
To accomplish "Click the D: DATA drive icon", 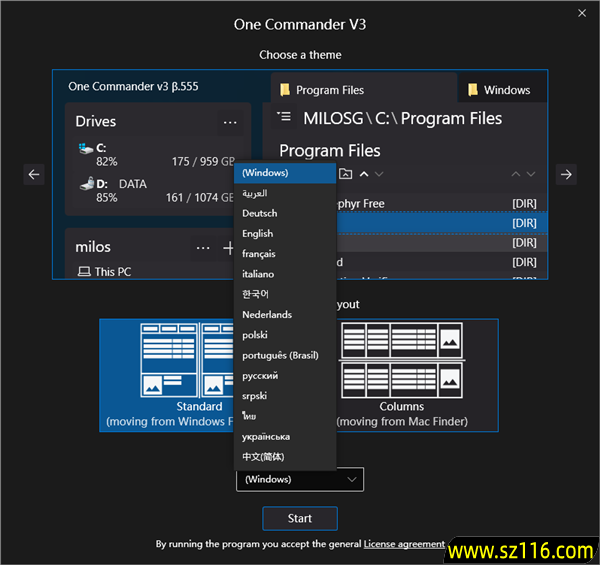I will (84, 184).
